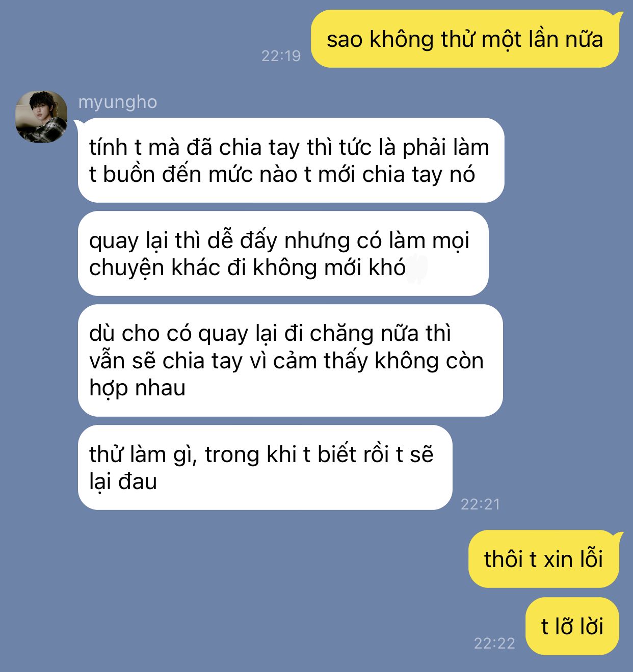
Task: Click the line 'chuyện khác đi không mới khó'
Action: [248, 267]
